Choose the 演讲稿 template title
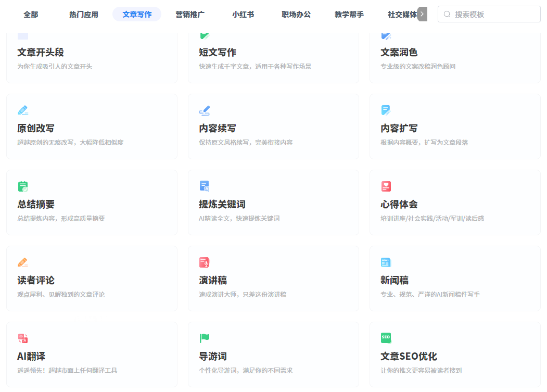The height and width of the screenshot is (392, 547). tap(213, 280)
